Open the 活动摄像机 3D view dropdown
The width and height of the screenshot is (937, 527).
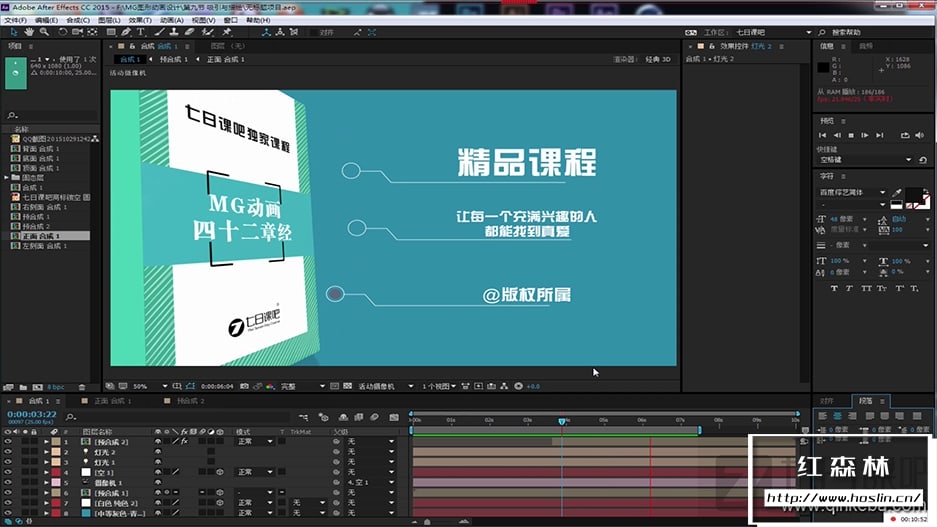(x=385, y=386)
